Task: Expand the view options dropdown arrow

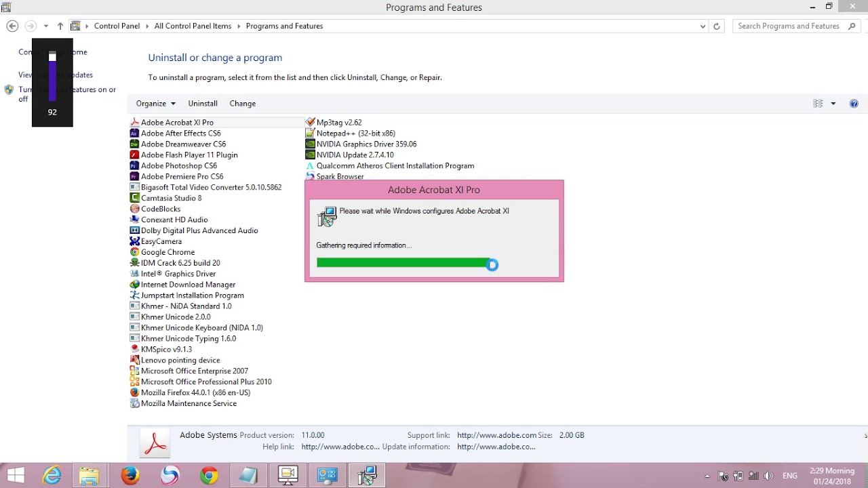Action: (x=833, y=104)
